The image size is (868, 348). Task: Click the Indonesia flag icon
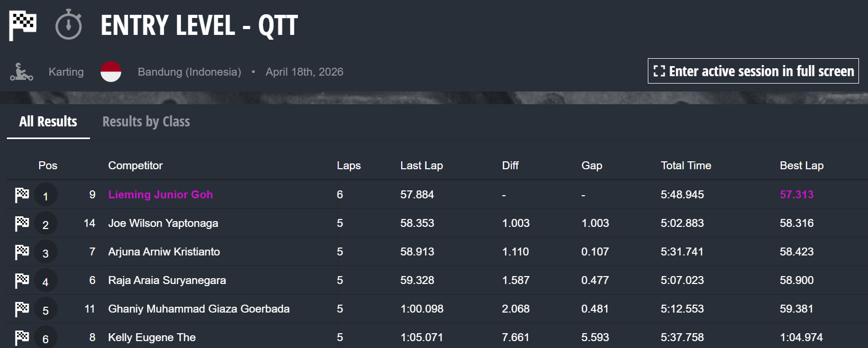tap(111, 72)
